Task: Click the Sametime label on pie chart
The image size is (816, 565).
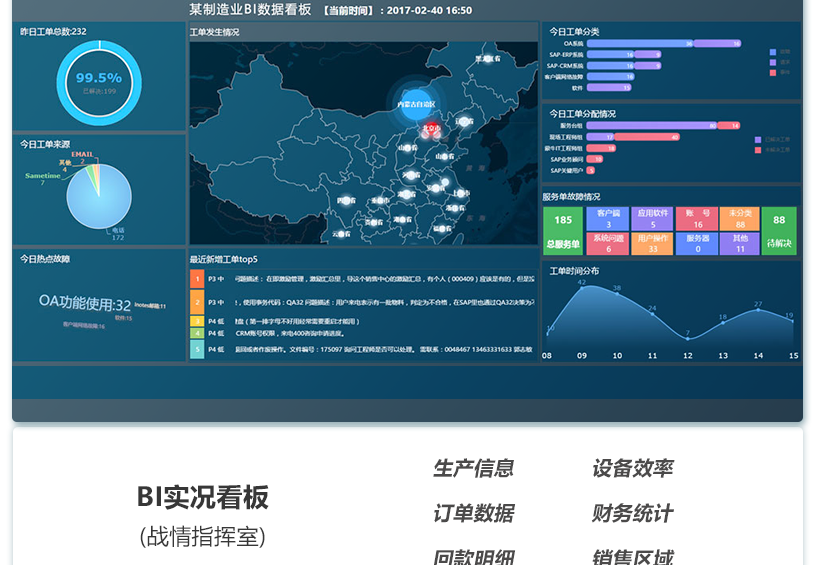Action: 43,176
